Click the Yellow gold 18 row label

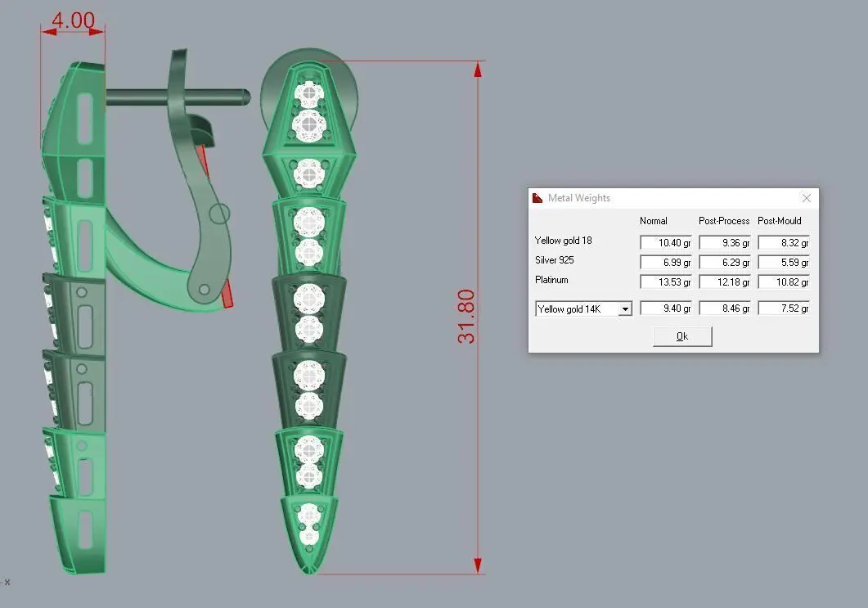coord(563,241)
